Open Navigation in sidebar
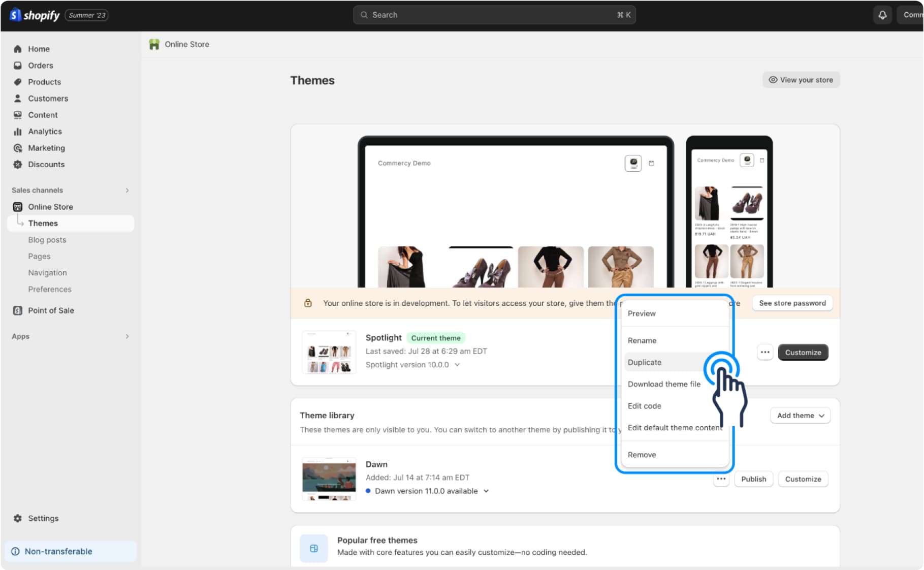This screenshot has width=924, height=570. [x=47, y=273]
